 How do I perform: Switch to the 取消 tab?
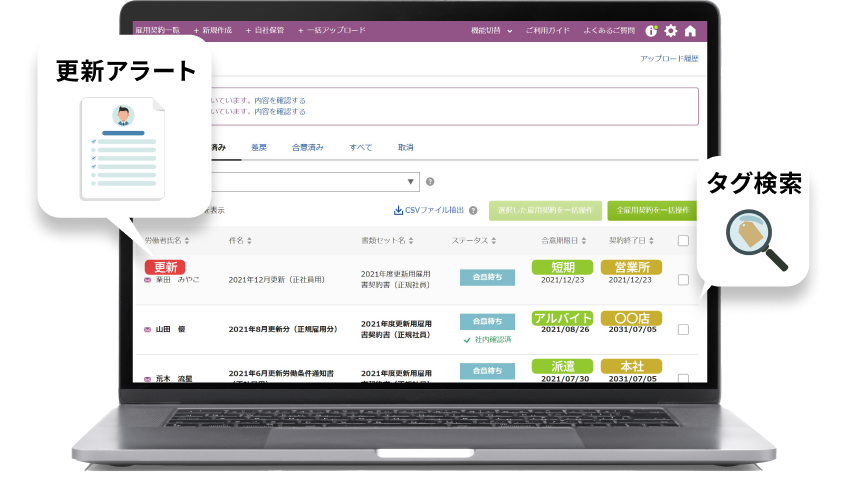point(405,147)
